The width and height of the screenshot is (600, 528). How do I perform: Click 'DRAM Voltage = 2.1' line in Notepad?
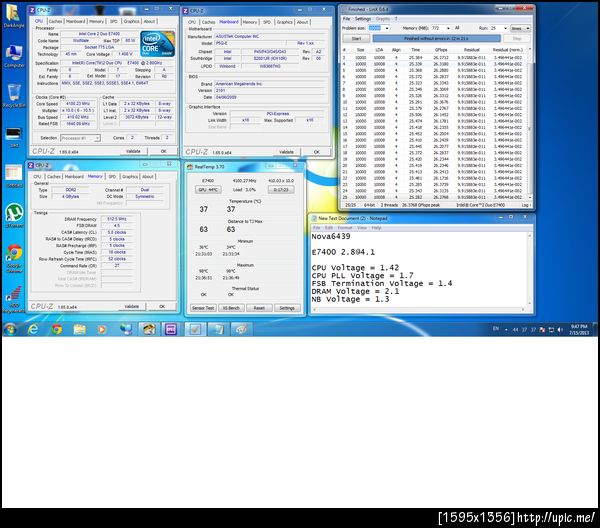pyautogui.click(x=355, y=292)
